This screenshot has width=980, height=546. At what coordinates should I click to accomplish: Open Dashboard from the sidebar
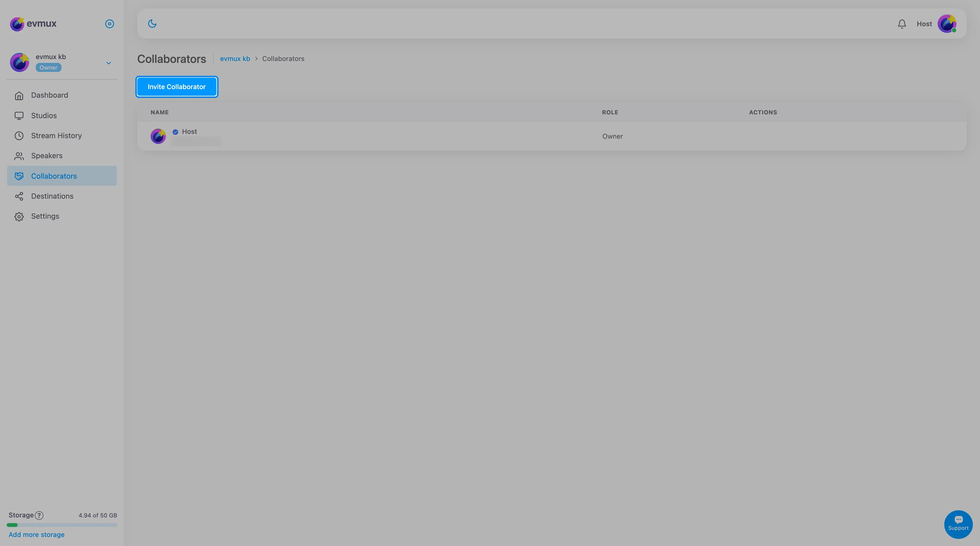point(62,95)
